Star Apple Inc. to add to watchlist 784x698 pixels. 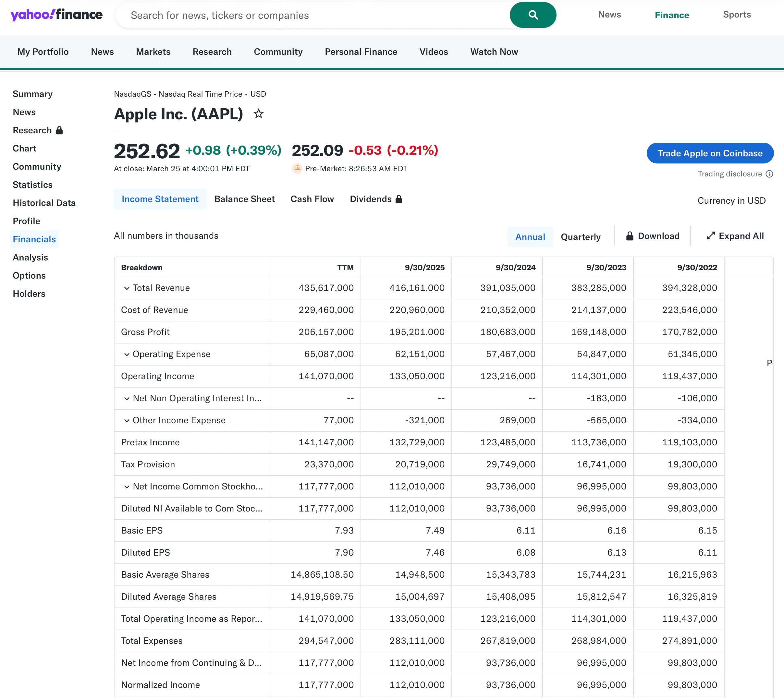(x=258, y=114)
